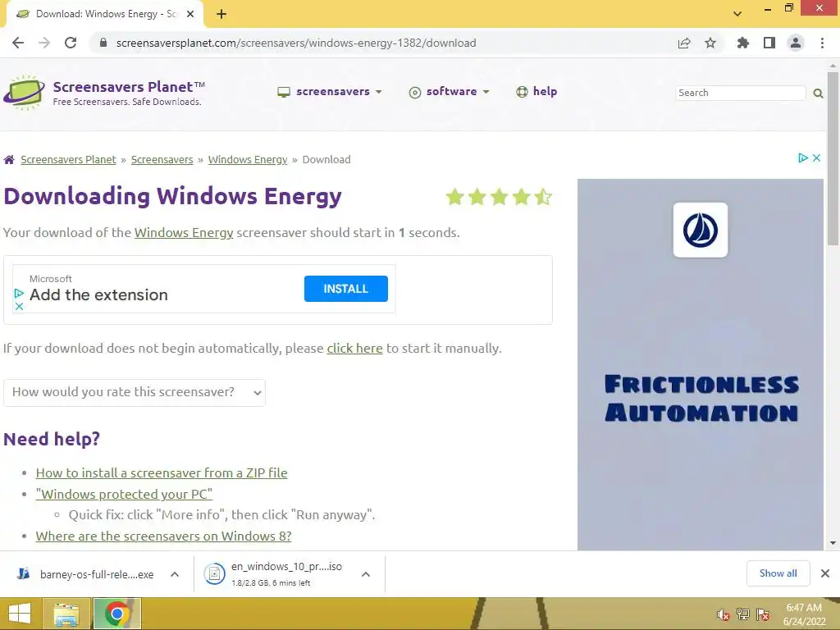
Task: Click the INSTALL button
Action: click(x=346, y=289)
